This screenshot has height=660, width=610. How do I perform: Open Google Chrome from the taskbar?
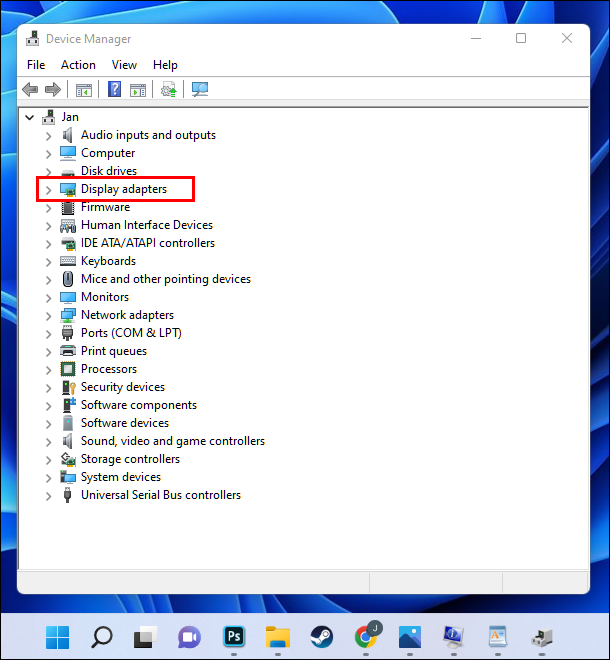366,637
